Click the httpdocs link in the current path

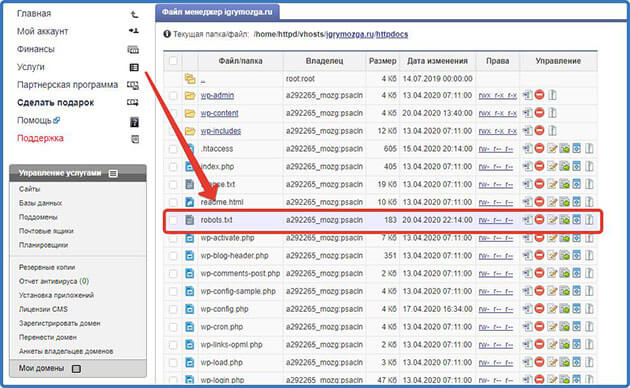point(392,34)
